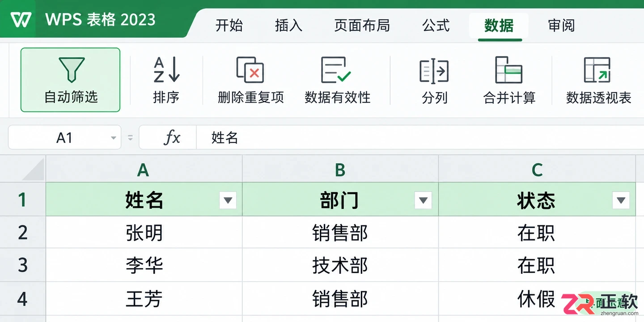644x322 pixels.
Task: Click the 部门 header cell text
Action: pos(339,200)
